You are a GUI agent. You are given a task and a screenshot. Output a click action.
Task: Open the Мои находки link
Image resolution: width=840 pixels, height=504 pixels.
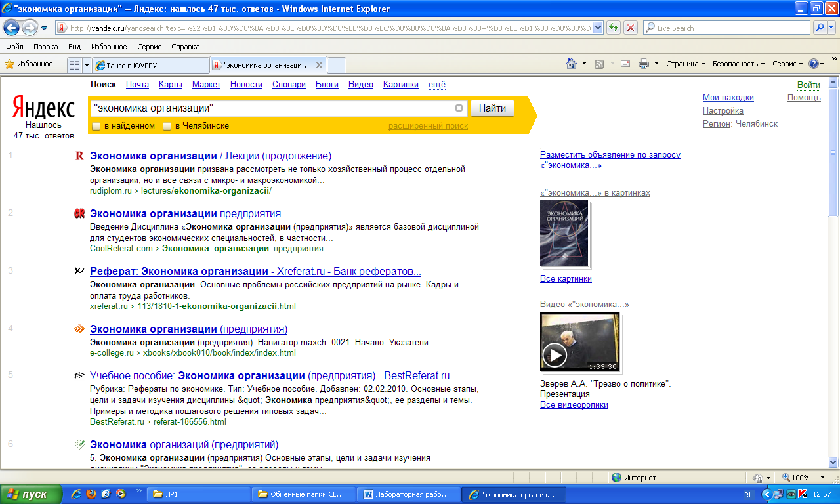click(728, 98)
